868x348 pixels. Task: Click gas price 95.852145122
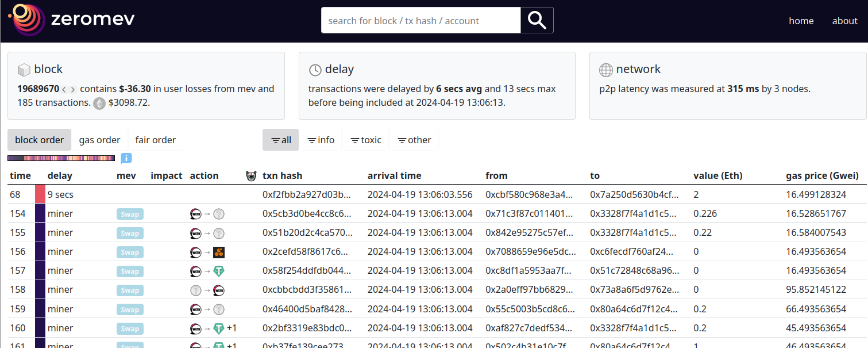click(816, 289)
